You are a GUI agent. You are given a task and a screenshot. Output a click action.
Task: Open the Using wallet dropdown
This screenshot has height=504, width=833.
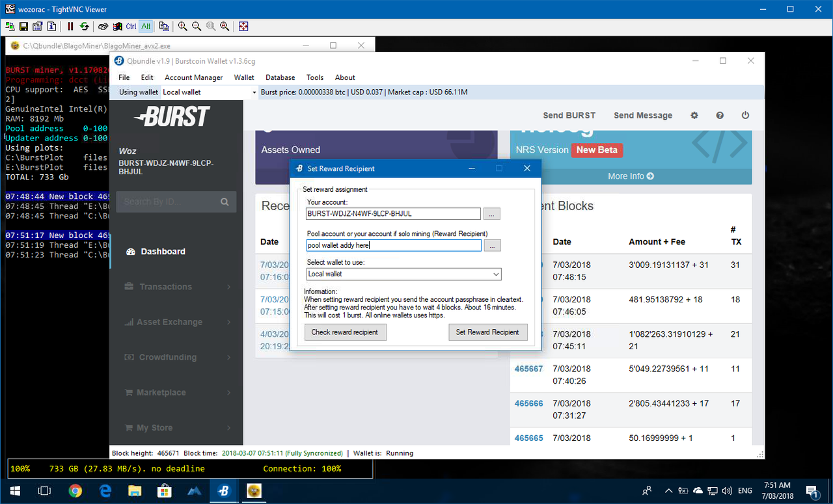[x=210, y=92]
